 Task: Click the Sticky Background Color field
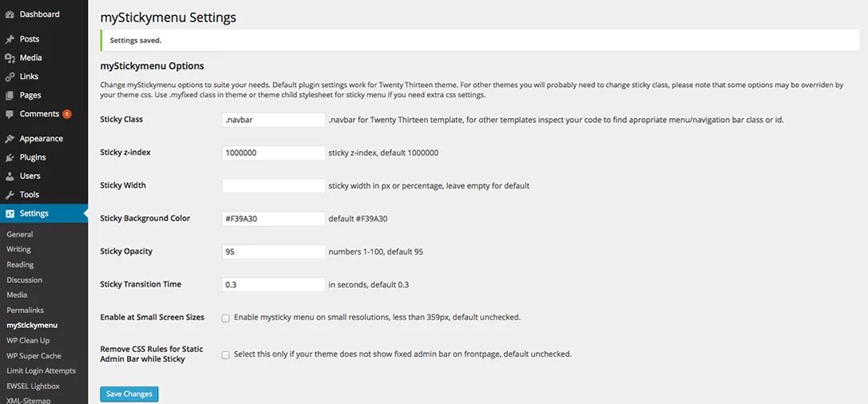click(x=273, y=219)
